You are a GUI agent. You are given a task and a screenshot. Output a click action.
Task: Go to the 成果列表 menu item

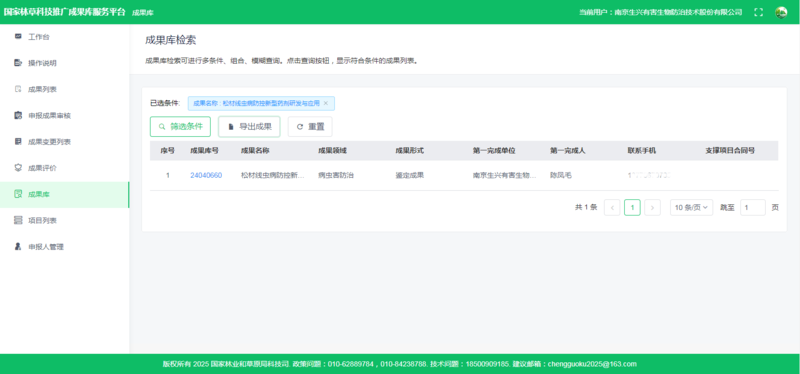tap(64, 89)
